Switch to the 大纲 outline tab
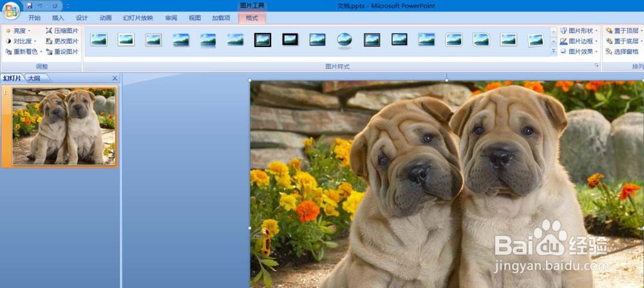This screenshot has height=288, width=644. pos(35,78)
